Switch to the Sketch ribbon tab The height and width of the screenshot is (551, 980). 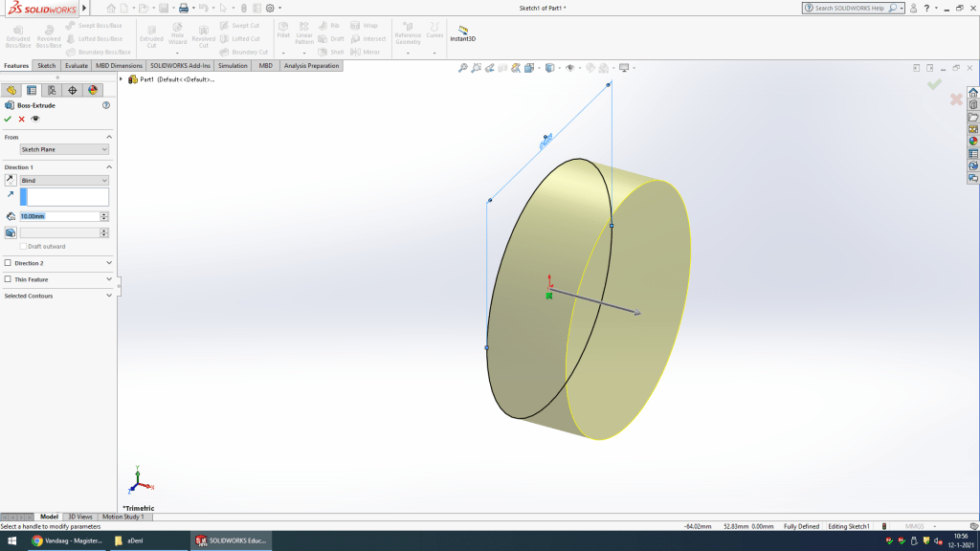(46, 66)
